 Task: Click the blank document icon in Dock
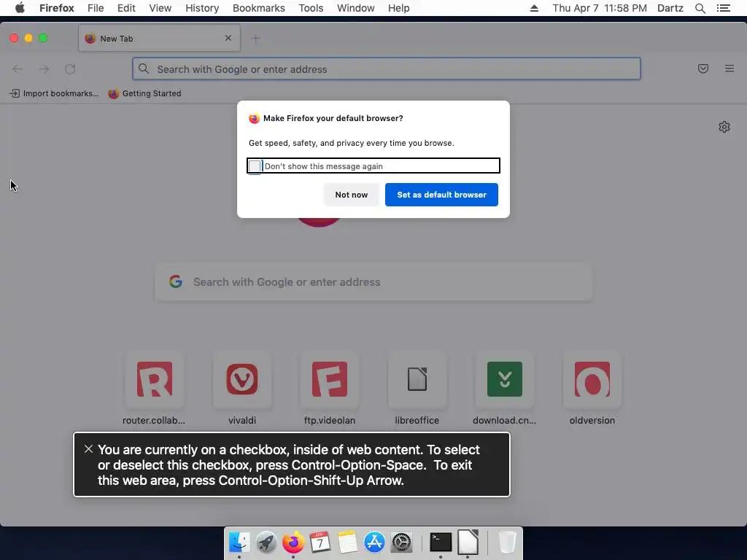coord(468,542)
